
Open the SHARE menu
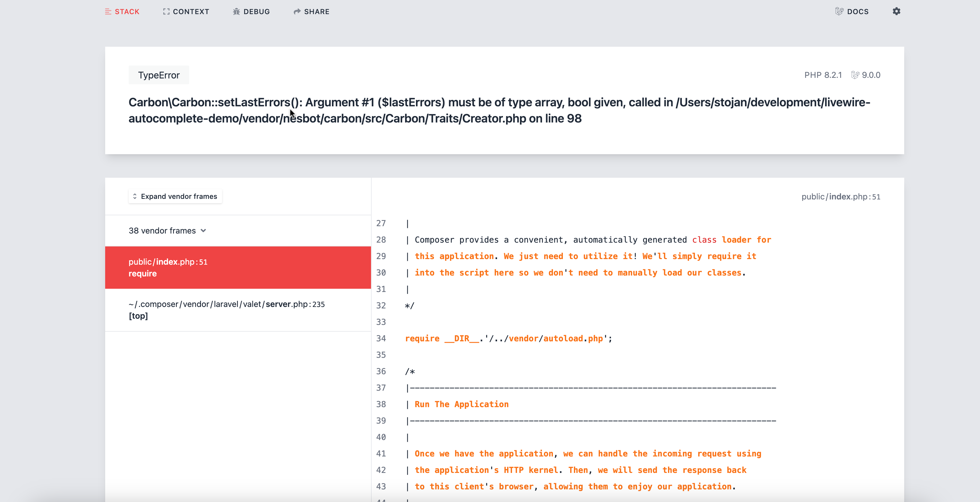[x=316, y=11]
